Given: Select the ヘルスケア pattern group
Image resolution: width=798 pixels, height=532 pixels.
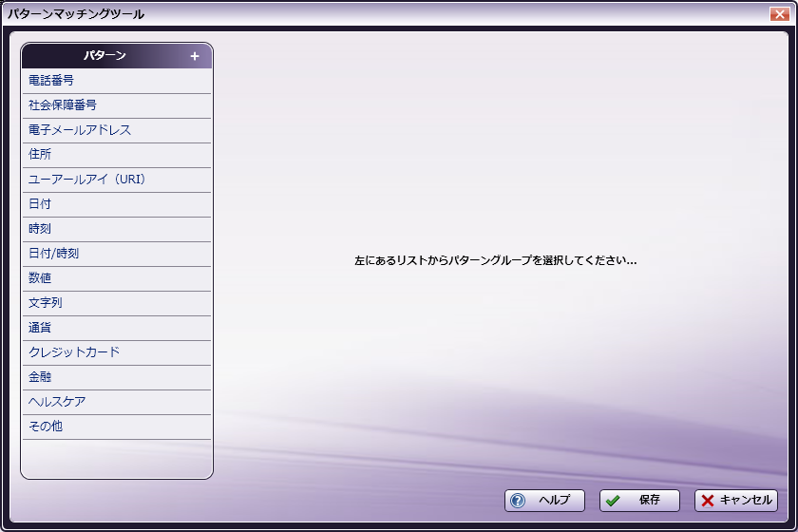Looking at the screenshot, I should click(117, 402).
